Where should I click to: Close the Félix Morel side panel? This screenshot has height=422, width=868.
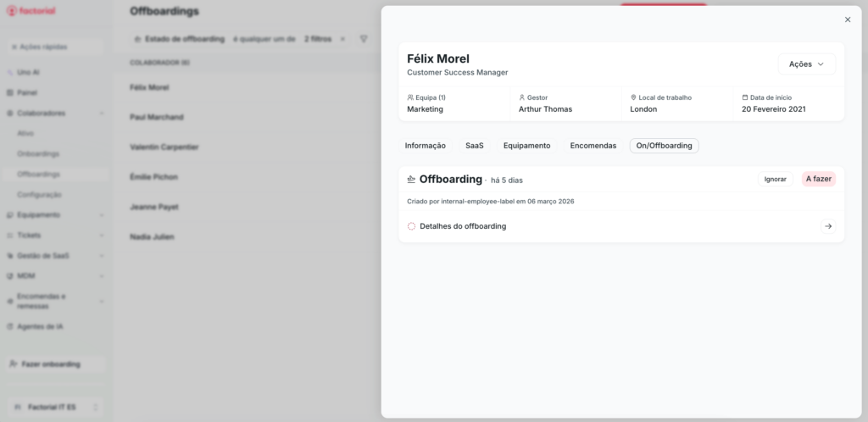point(847,19)
